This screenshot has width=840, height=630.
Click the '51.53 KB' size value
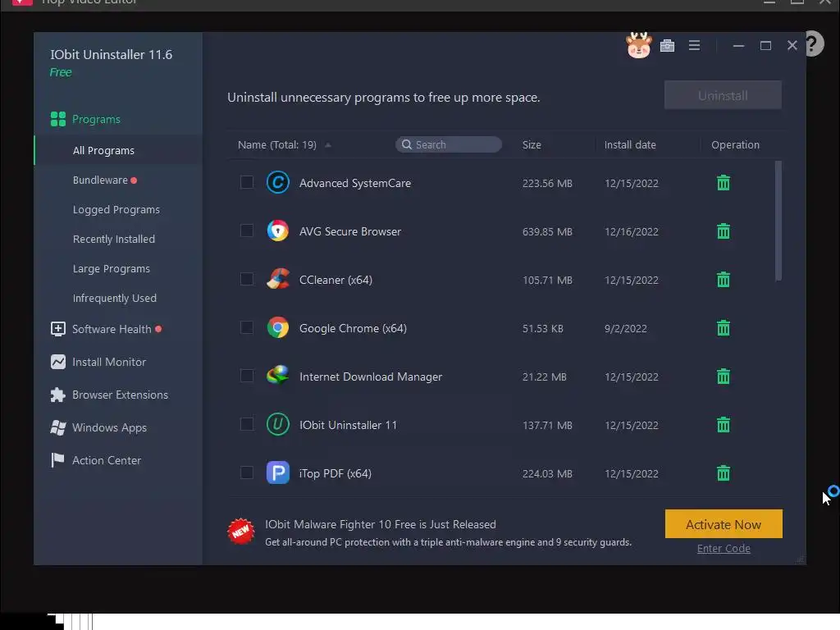(543, 328)
